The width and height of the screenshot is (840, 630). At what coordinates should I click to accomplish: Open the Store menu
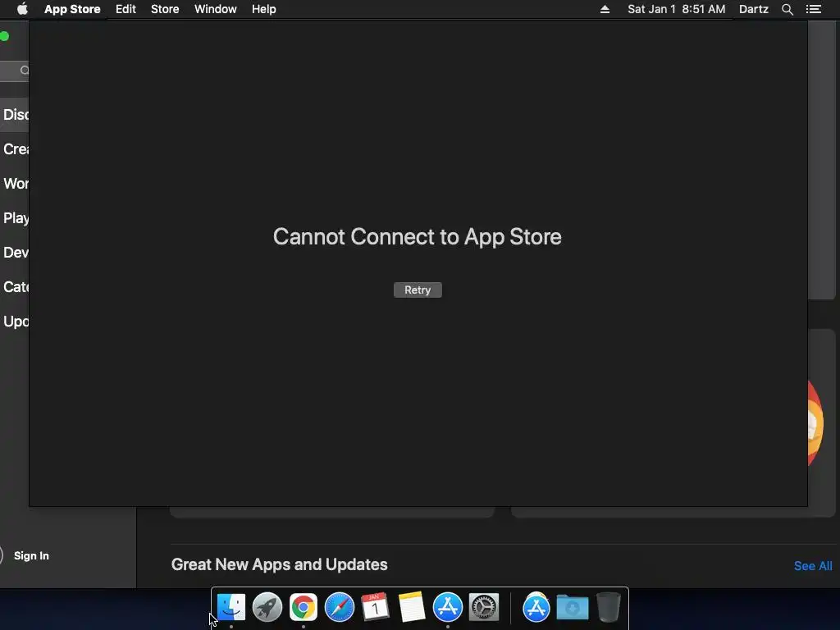[165, 9]
